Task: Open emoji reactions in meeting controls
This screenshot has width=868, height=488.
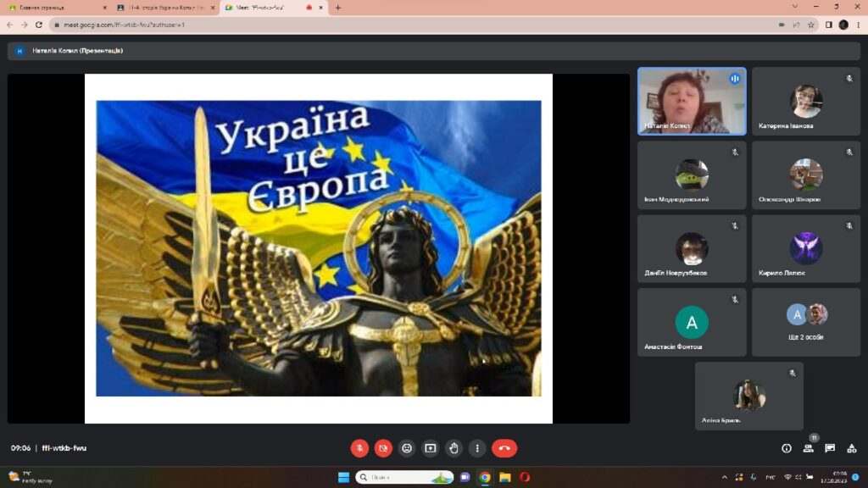Action: coord(407,448)
